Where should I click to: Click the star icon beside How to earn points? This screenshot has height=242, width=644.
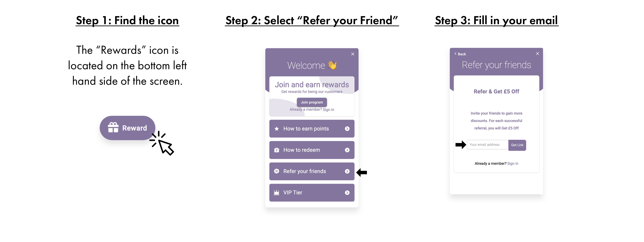(x=277, y=129)
